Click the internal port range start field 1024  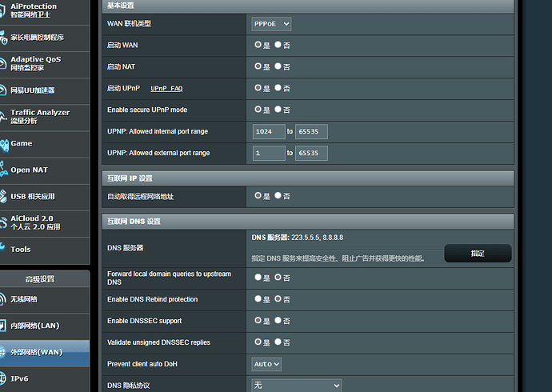tap(268, 131)
